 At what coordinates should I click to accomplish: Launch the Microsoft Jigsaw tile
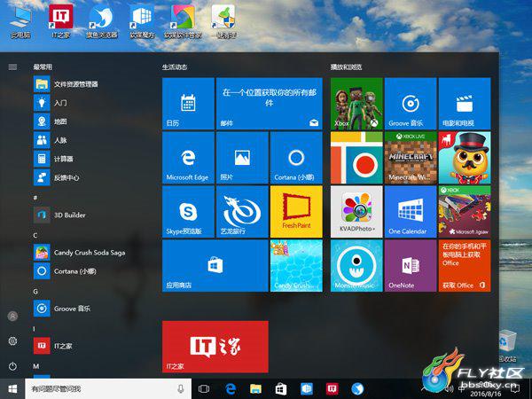(465, 212)
